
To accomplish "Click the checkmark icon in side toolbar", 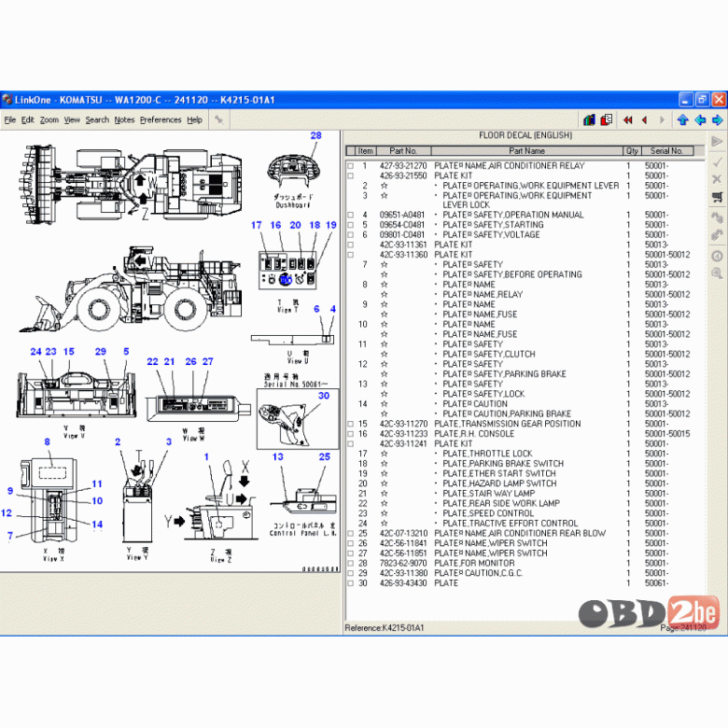I will tap(717, 162).
